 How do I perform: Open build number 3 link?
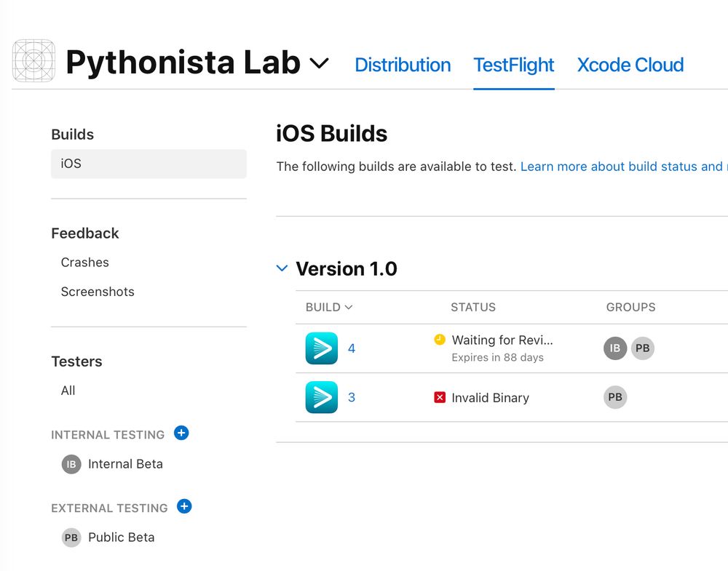click(x=352, y=397)
